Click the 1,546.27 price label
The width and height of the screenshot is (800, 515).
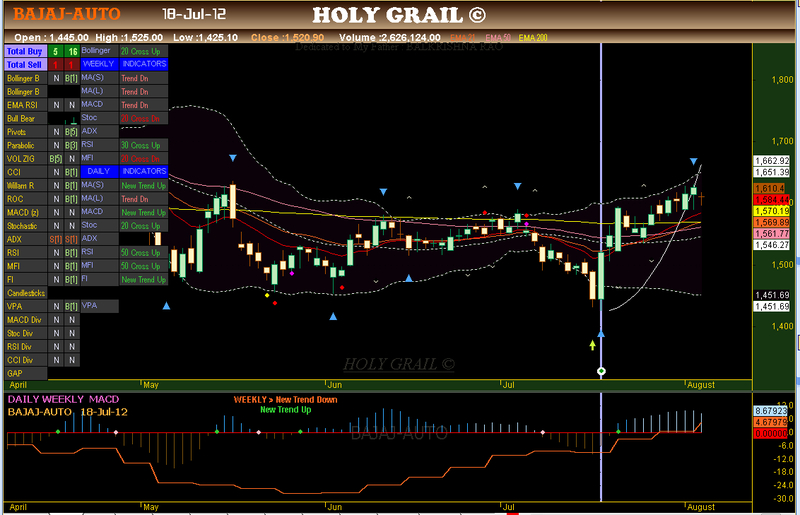pyautogui.click(x=772, y=245)
